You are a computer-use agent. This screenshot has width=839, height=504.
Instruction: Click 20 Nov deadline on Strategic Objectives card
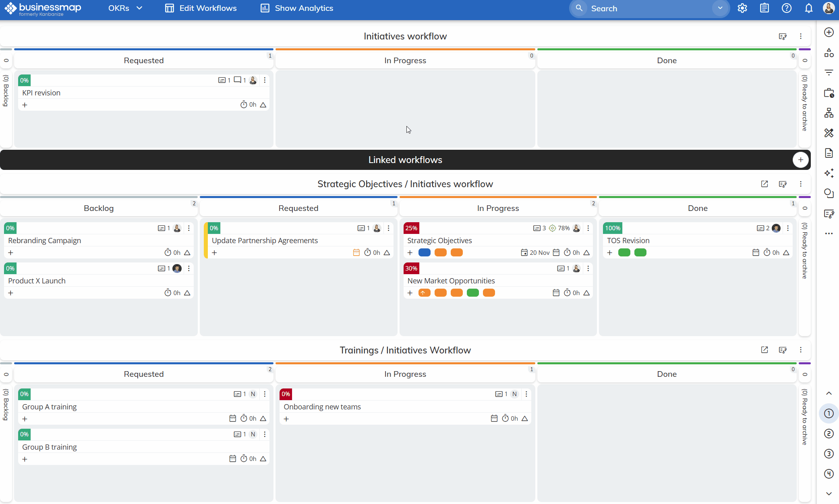pos(535,252)
